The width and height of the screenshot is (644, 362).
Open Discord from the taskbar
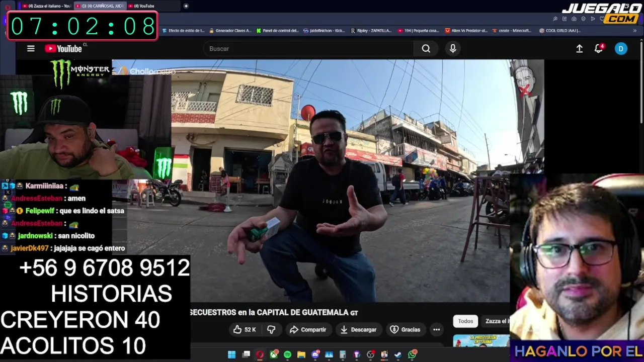pyautogui.click(x=315, y=355)
